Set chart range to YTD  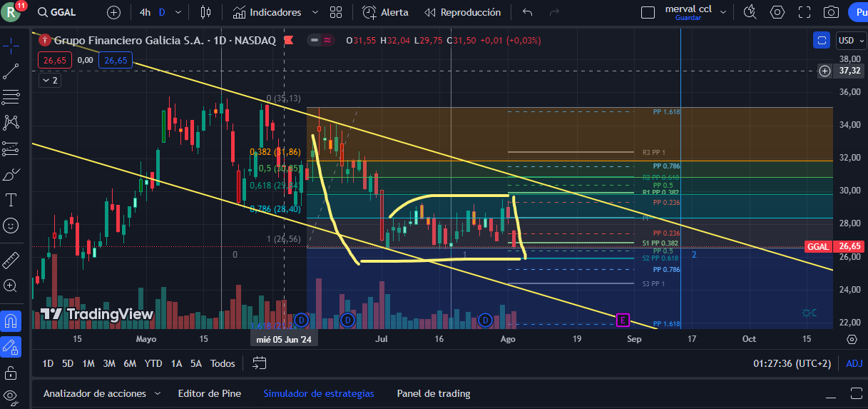tap(153, 363)
